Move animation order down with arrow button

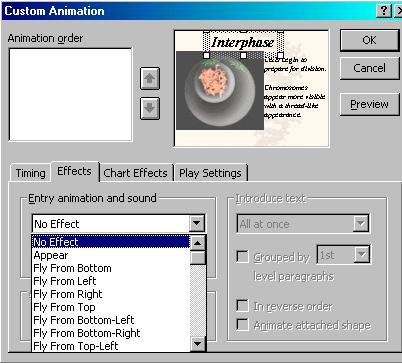click(x=150, y=108)
